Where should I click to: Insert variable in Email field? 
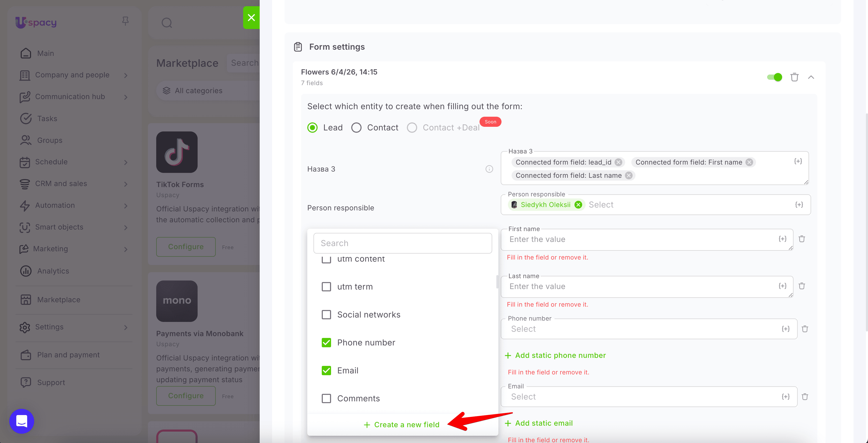coord(785,396)
